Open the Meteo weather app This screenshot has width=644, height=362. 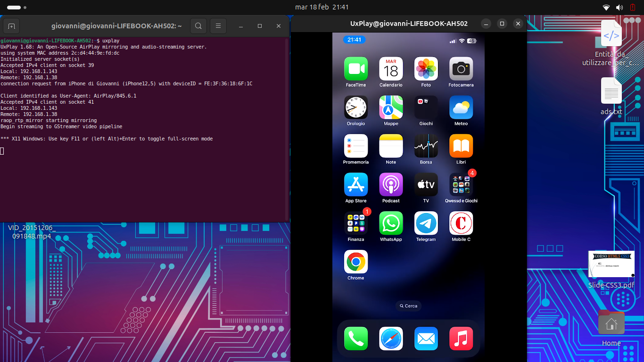pyautogui.click(x=461, y=107)
